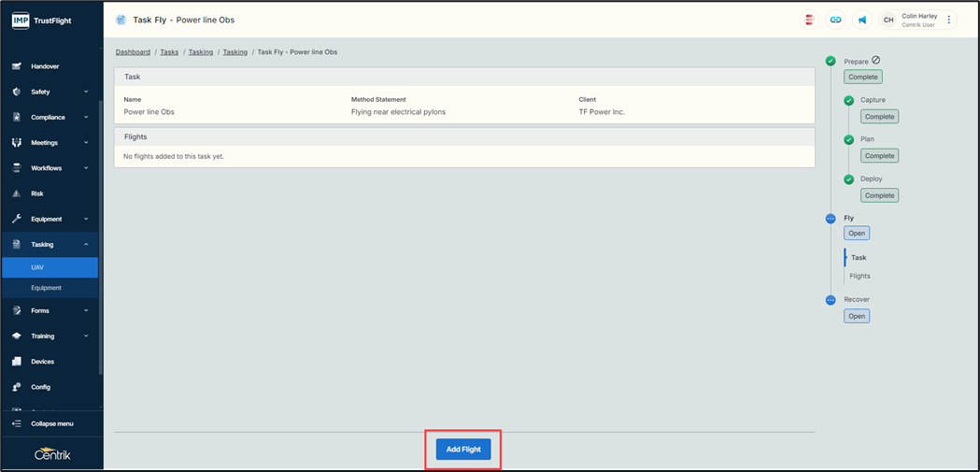
Task: Click the Handover sidebar icon
Action: [17, 66]
